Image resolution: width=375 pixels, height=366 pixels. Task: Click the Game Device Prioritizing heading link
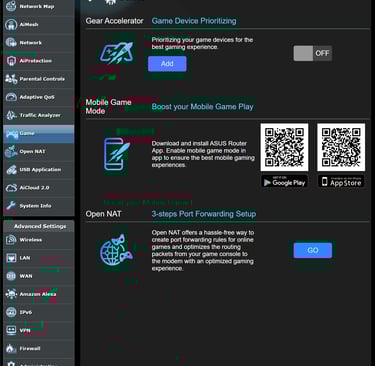[x=194, y=21]
